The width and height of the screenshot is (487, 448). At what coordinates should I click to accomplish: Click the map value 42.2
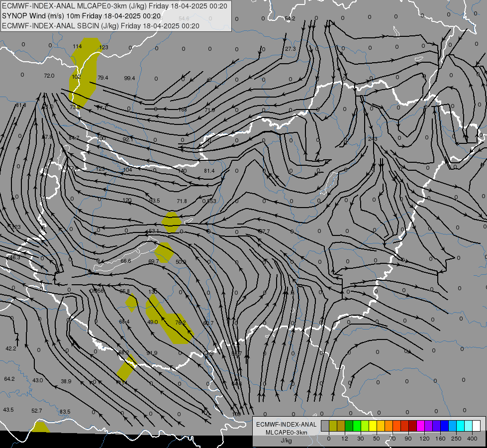[11, 348]
